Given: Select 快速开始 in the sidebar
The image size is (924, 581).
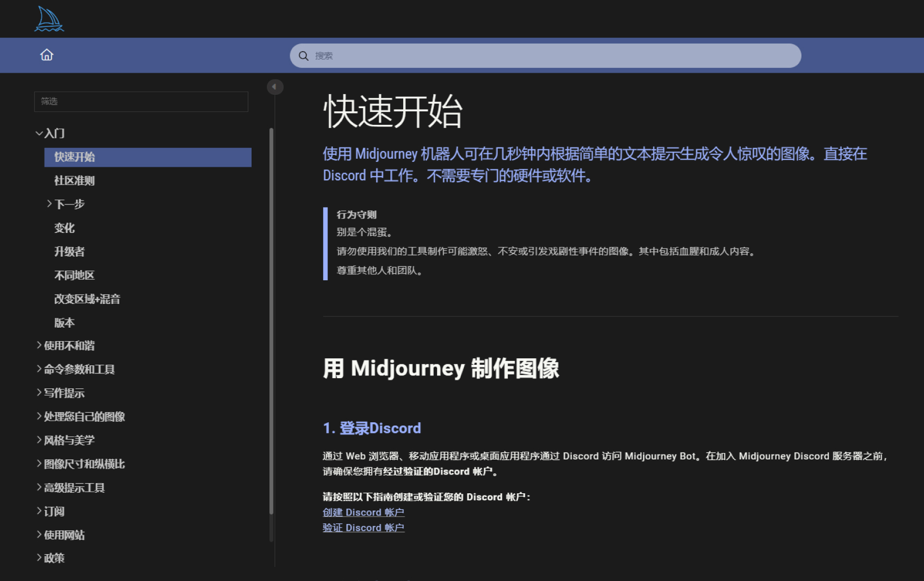Looking at the screenshot, I should [x=75, y=157].
